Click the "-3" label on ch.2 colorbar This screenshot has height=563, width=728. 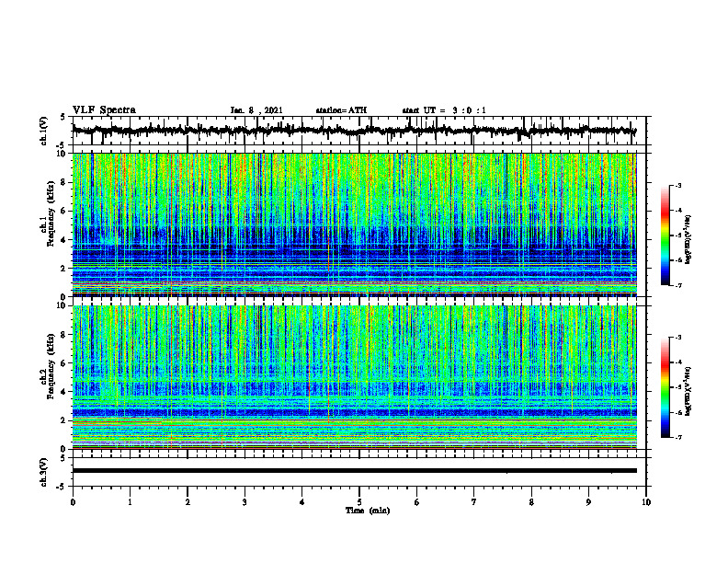677,338
